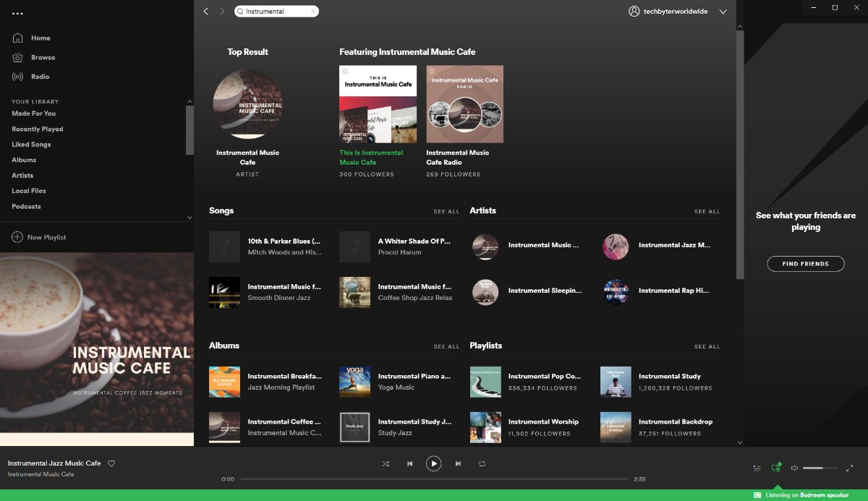Open Instrumental Worship playlist
This screenshot has height=501, width=868.
point(526,427)
